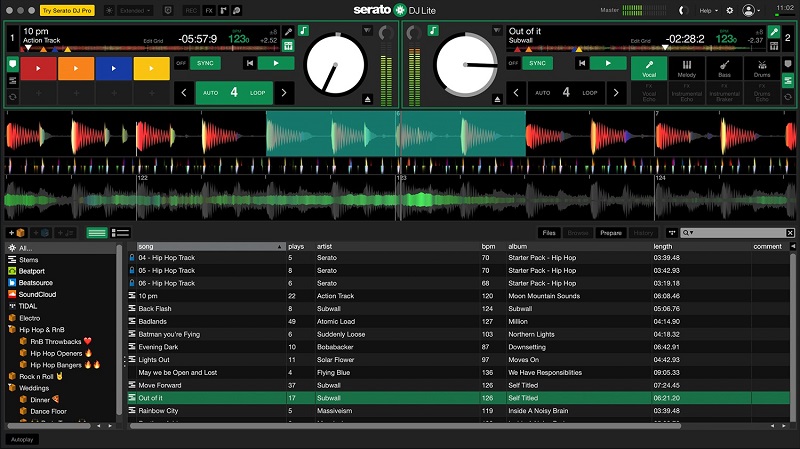
Task: Toggle the Bass stem on deck 2
Action: 724,68
